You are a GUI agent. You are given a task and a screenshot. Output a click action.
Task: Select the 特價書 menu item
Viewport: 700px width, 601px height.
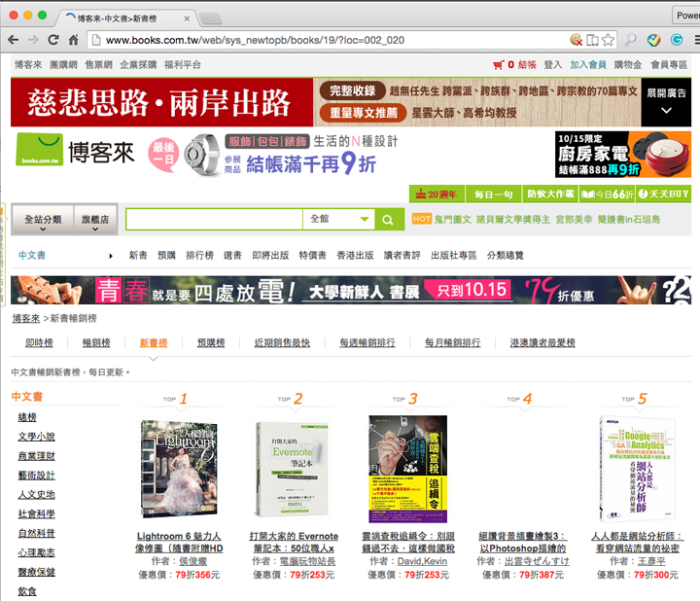click(312, 256)
